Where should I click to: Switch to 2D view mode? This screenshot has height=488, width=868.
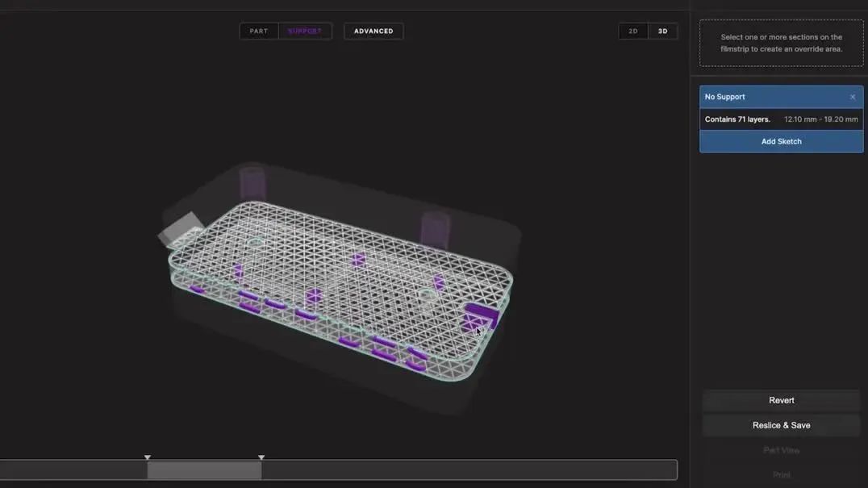click(x=633, y=31)
